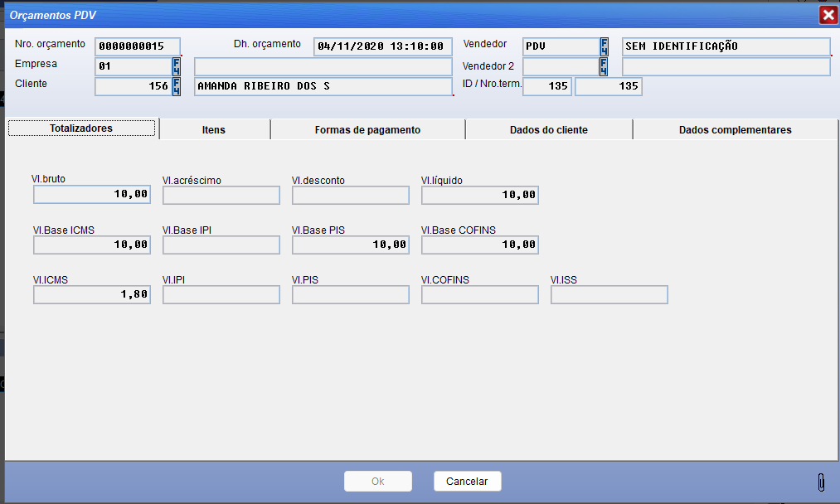
Task: Click the client name AMANDA RIBEIRO field
Action: coord(323,86)
